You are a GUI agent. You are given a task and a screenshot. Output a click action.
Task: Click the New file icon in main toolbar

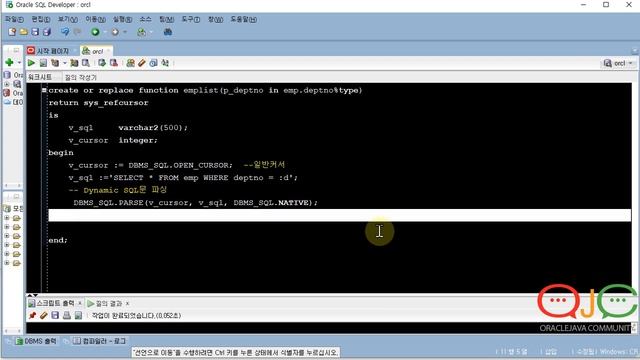tap(12, 32)
